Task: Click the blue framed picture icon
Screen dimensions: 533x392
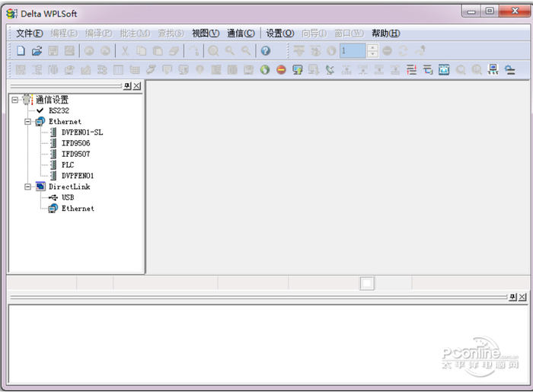Action: 444,70
